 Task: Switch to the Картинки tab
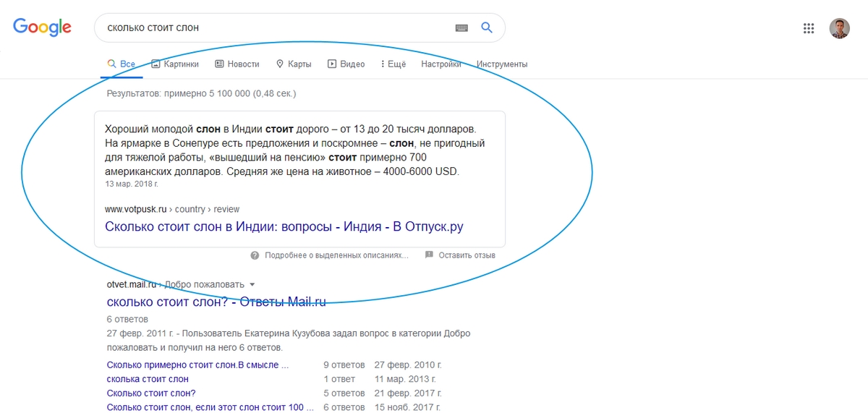pos(174,64)
